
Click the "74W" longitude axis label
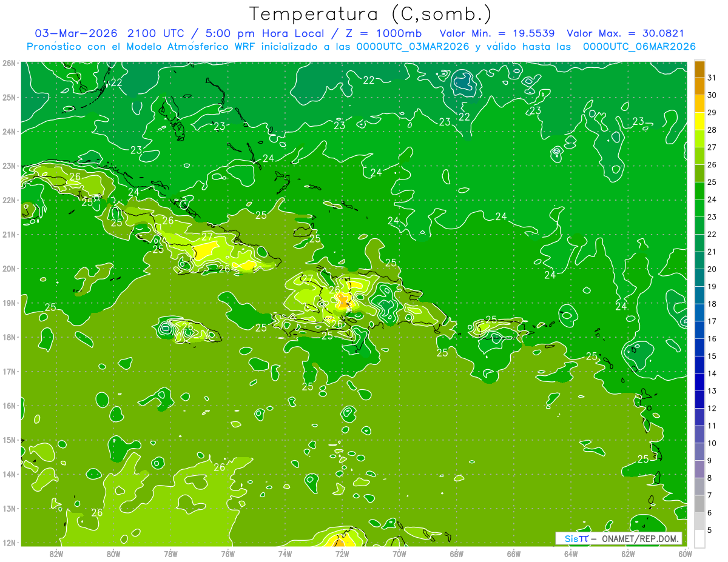(285, 554)
